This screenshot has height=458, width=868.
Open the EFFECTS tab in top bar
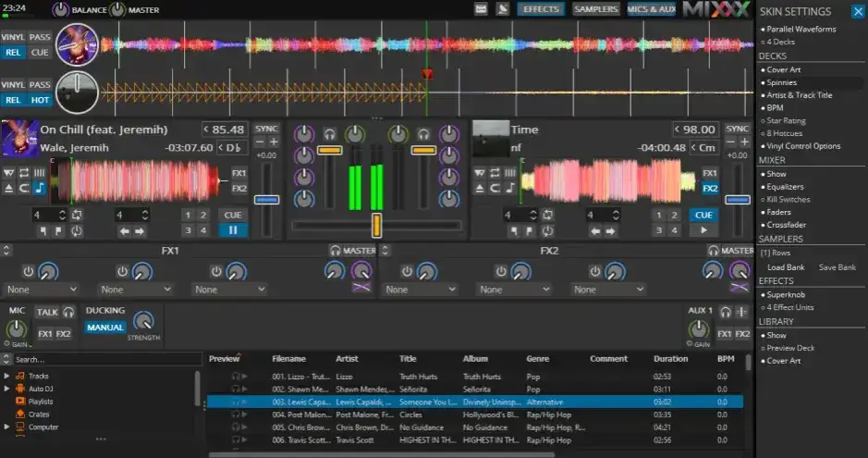click(540, 9)
